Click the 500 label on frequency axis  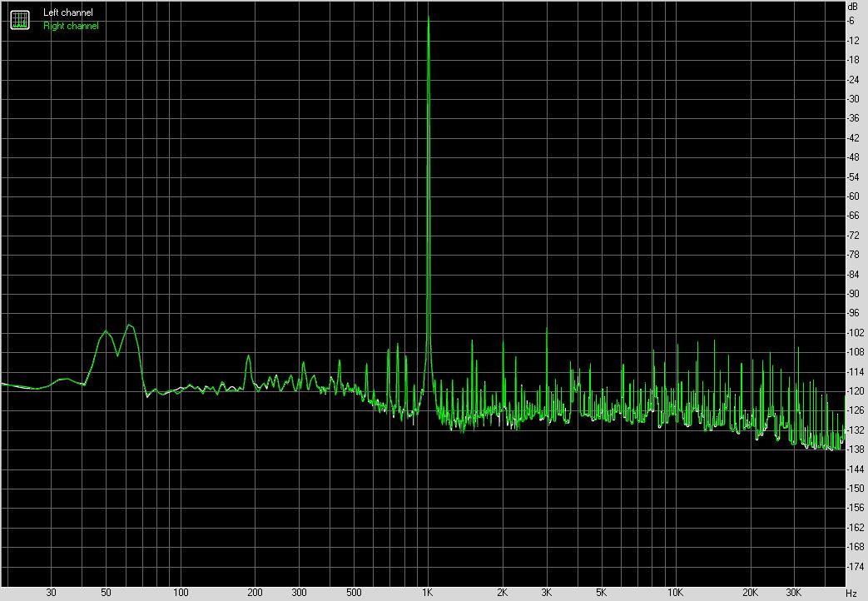point(354,593)
